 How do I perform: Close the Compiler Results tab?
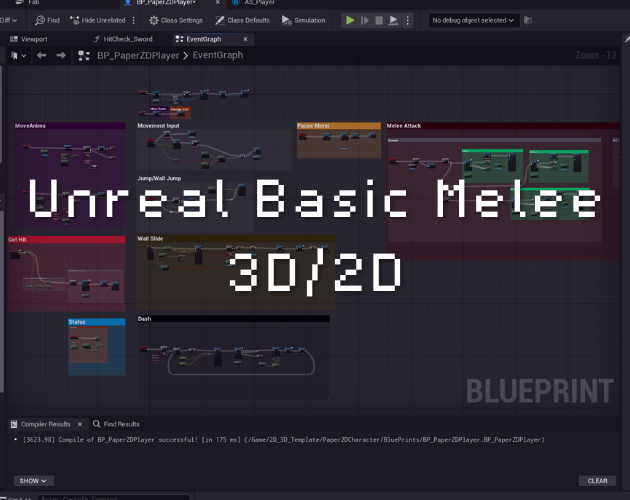pyautogui.click(x=80, y=424)
